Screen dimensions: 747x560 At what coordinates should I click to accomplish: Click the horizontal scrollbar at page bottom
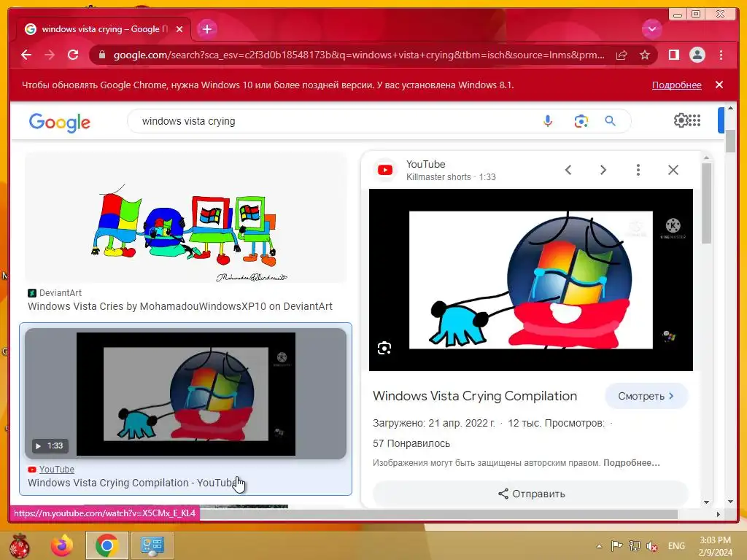(x=438, y=514)
